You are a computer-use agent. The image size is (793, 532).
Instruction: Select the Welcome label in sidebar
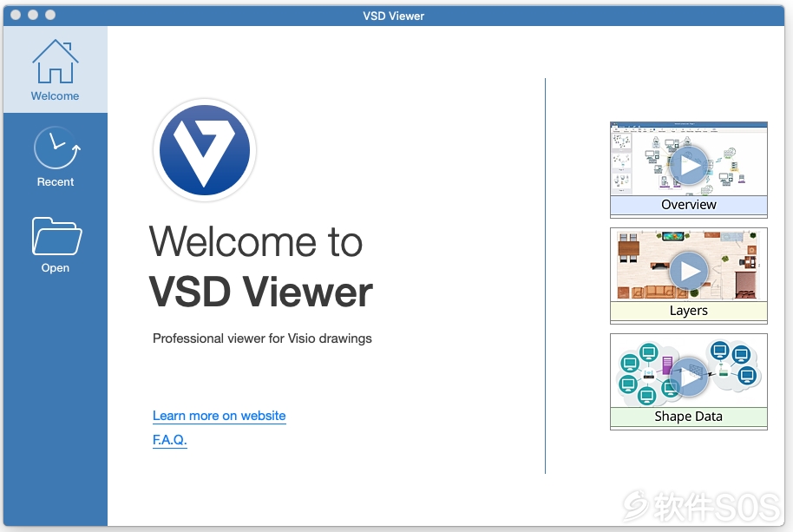(56, 96)
